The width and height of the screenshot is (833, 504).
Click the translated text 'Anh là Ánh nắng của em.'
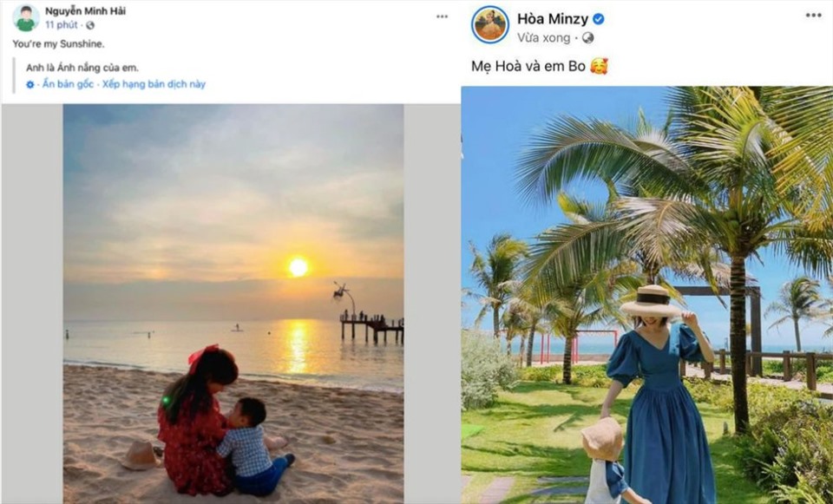82,68
